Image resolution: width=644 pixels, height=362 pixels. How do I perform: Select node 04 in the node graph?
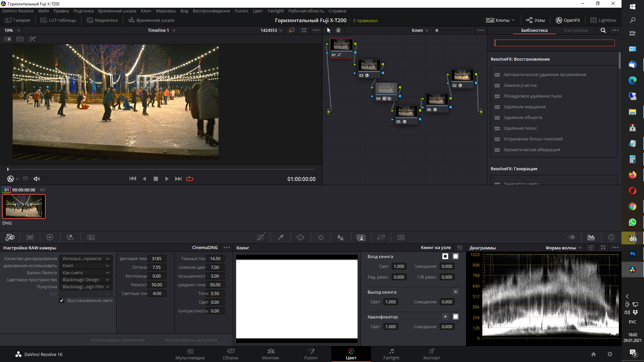(x=386, y=92)
